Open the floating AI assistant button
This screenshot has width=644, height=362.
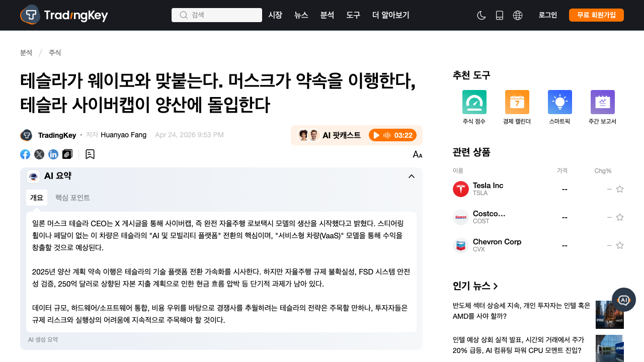click(x=624, y=300)
